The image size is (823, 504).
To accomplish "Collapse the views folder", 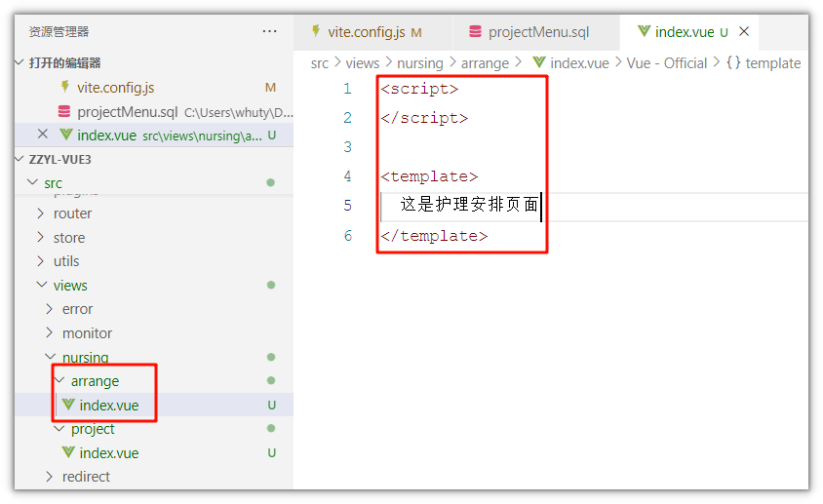I will coord(42,285).
